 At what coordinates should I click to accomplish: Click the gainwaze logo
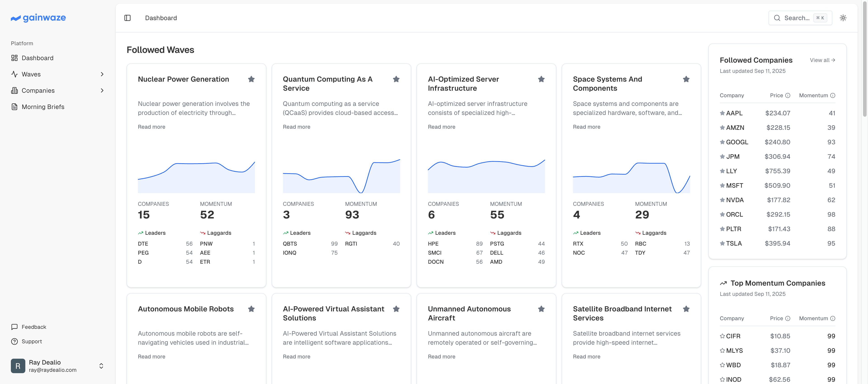click(x=38, y=18)
